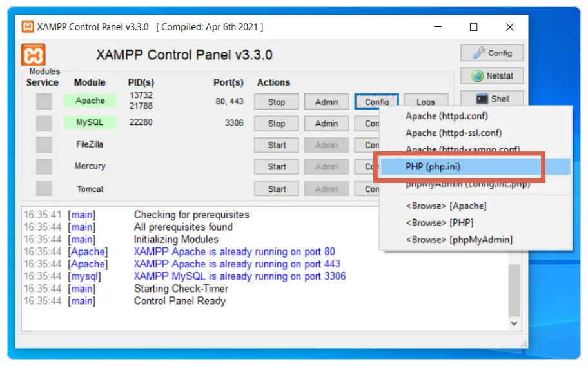The image size is (588, 366).
Task: Start the Mercury module
Action: (277, 167)
